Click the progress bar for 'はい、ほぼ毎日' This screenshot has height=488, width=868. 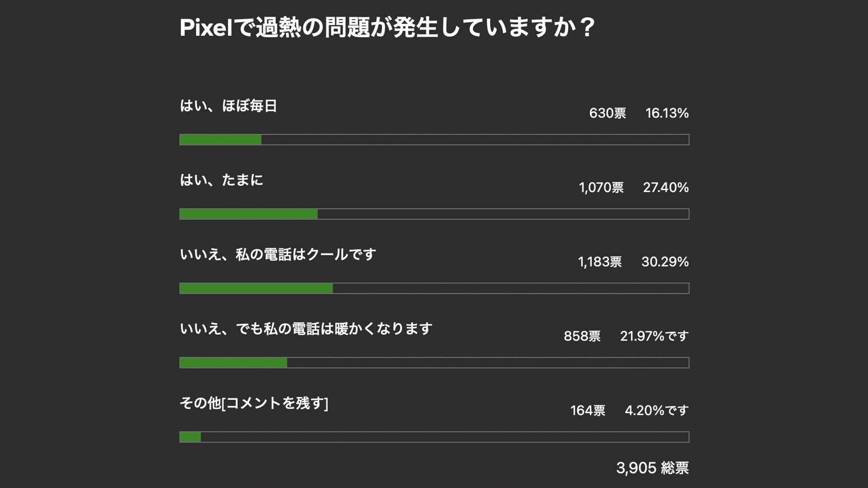pos(434,140)
